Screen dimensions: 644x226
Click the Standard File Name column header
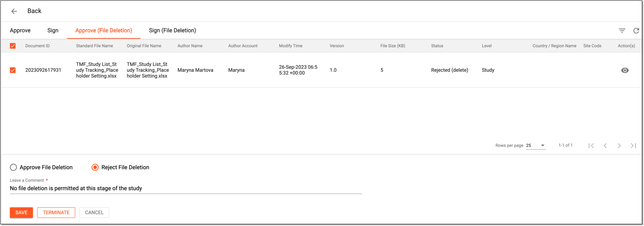coord(94,46)
